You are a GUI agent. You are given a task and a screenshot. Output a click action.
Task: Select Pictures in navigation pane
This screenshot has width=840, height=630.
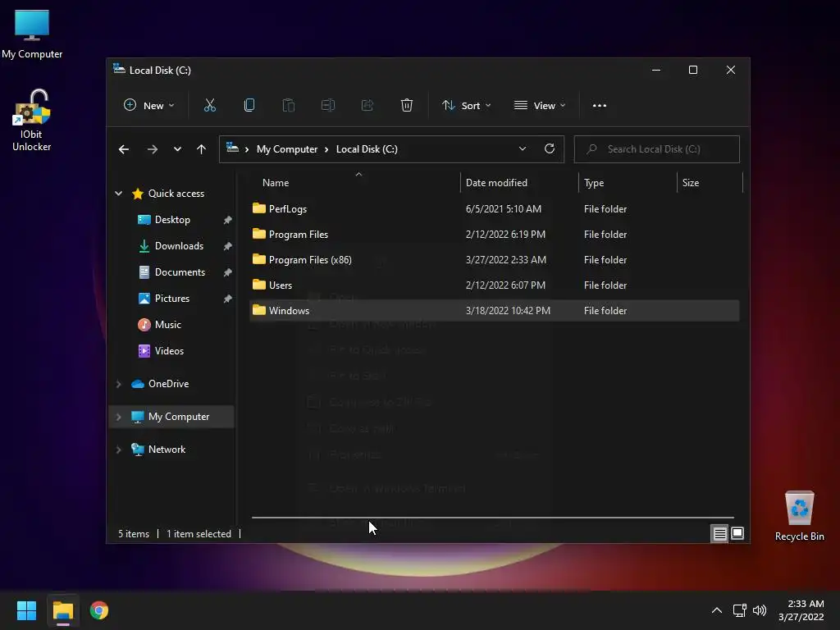[x=171, y=299]
